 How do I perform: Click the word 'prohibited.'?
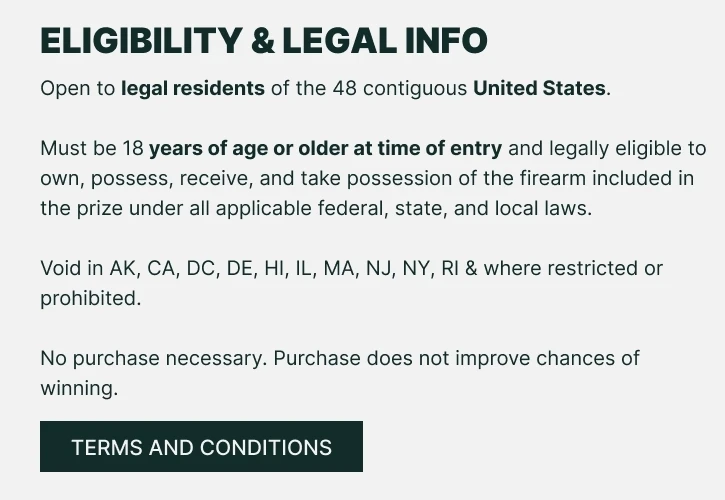(x=91, y=298)
